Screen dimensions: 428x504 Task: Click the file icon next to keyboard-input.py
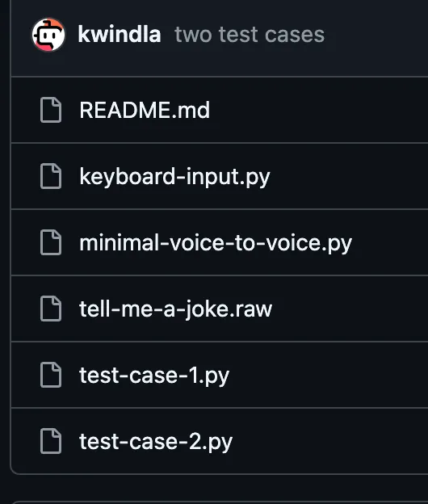[x=51, y=176]
